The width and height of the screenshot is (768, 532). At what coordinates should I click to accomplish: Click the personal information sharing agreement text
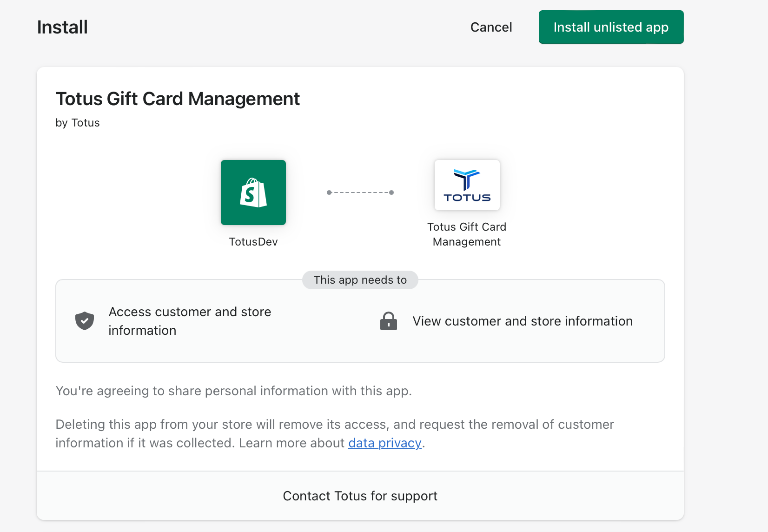(234, 391)
